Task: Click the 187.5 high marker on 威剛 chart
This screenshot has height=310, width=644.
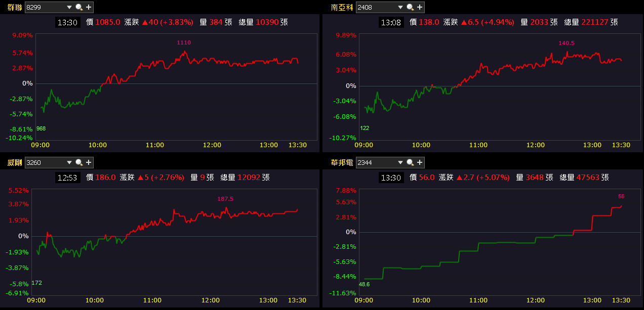Action: point(225,199)
